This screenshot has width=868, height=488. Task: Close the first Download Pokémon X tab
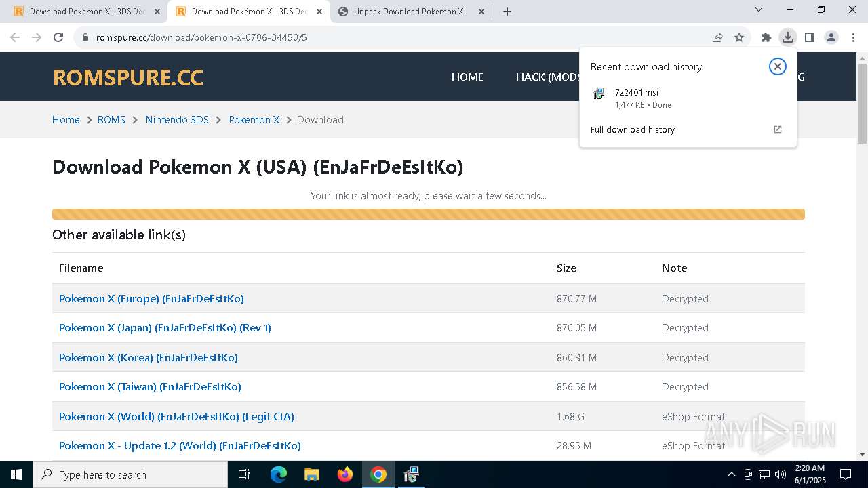pos(157,12)
